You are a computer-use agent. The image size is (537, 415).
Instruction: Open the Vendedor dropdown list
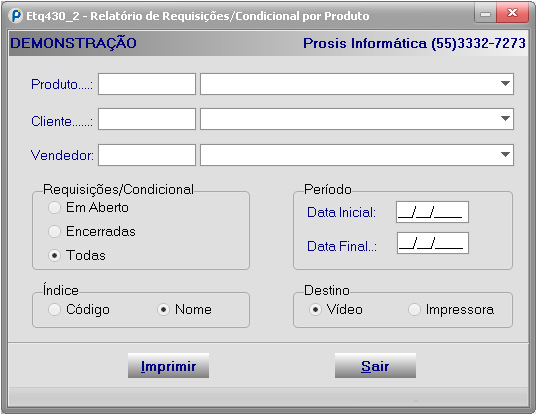click(x=505, y=154)
